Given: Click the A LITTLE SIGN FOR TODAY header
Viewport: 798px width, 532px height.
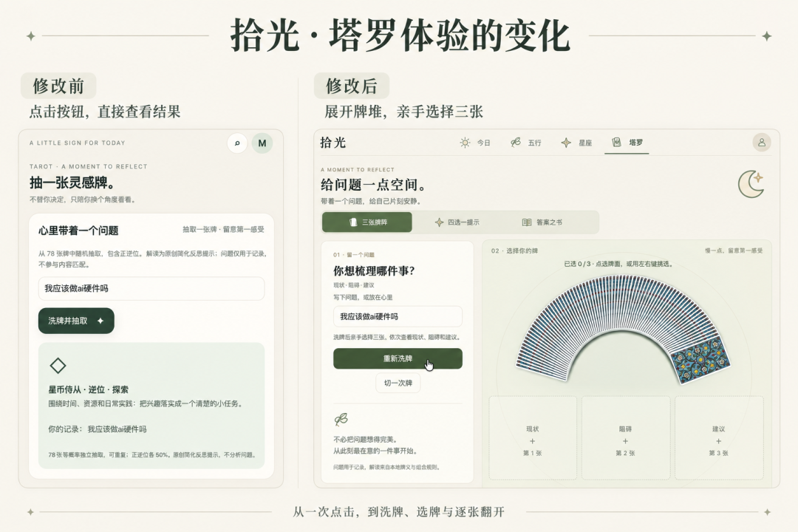Looking at the screenshot, I should coord(78,143).
